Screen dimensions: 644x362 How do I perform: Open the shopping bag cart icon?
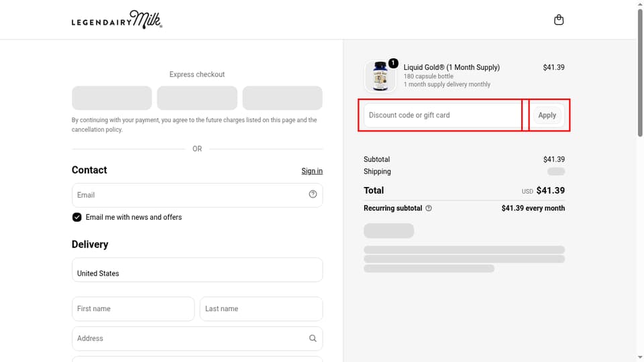[559, 19]
